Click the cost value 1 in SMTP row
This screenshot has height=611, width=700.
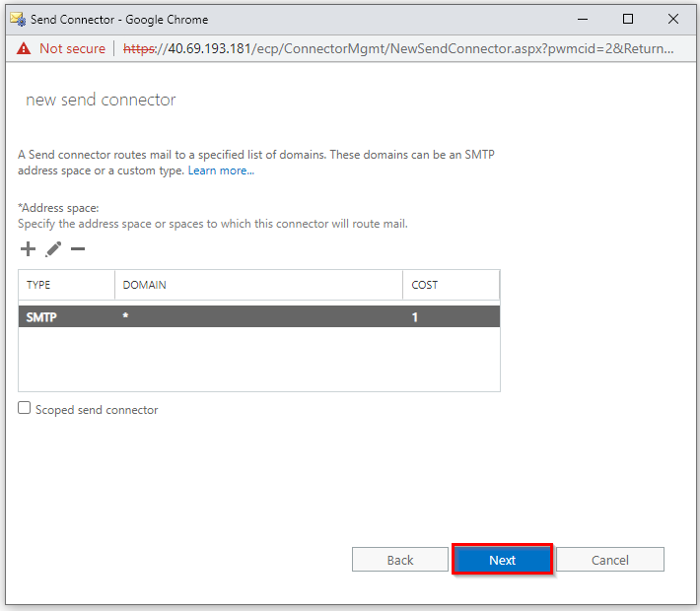[415, 317]
